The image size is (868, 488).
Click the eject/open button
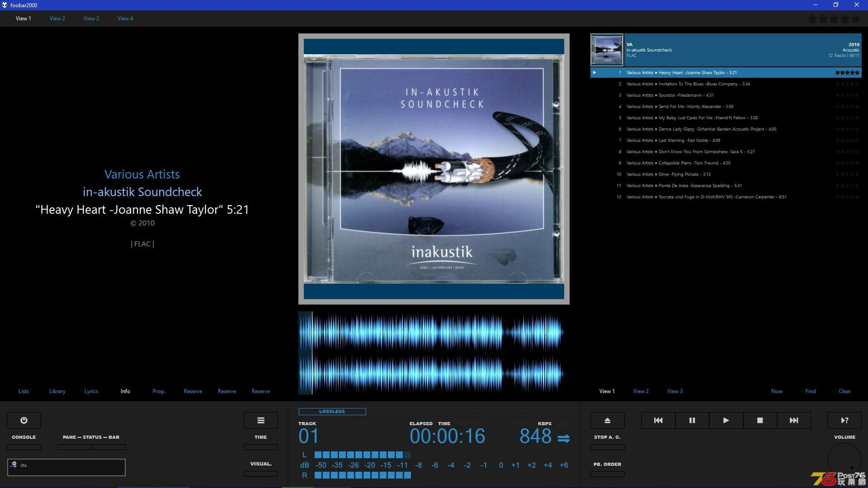[x=607, y=420]
